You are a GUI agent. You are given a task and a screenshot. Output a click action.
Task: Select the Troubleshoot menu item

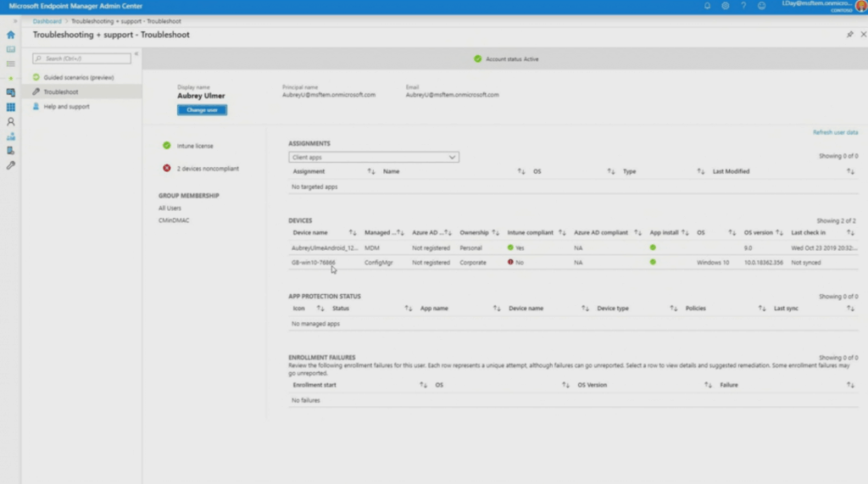[81, 92]
